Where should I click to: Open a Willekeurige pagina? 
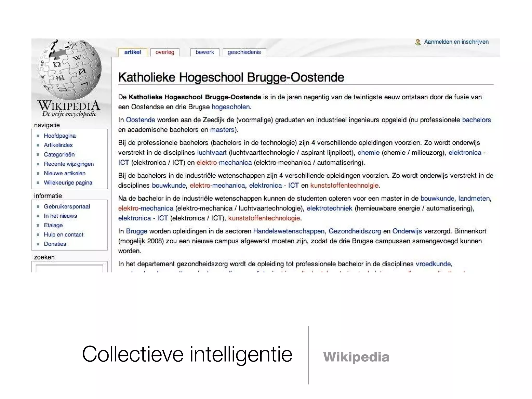click(68, 183)
